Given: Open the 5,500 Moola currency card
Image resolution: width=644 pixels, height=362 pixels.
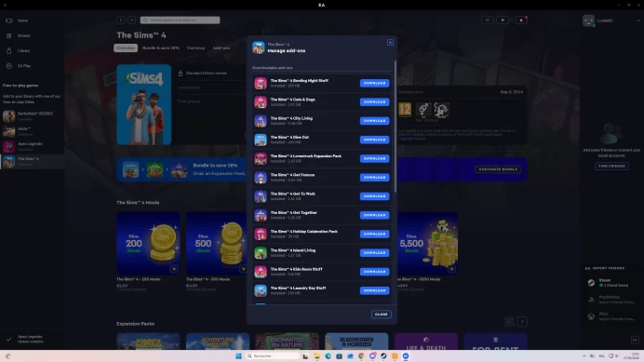Looking at the screenshot, I should 427,243.
